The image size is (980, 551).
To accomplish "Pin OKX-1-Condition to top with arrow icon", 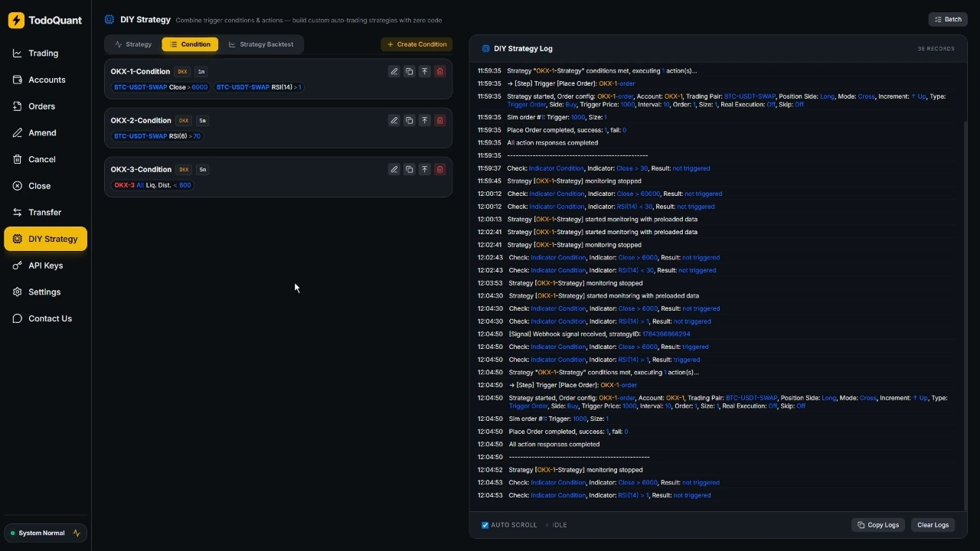I will tap(424, 71).
